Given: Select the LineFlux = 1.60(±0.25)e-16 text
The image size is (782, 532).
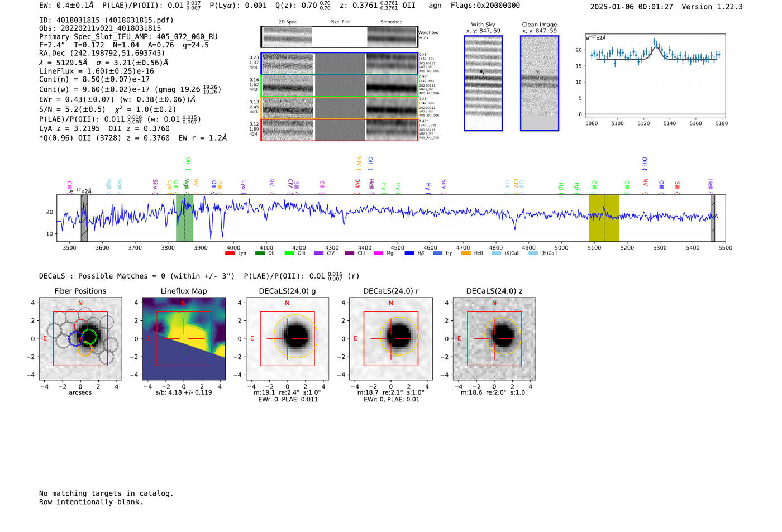Looking at the screenshot, I should point(97,71).
